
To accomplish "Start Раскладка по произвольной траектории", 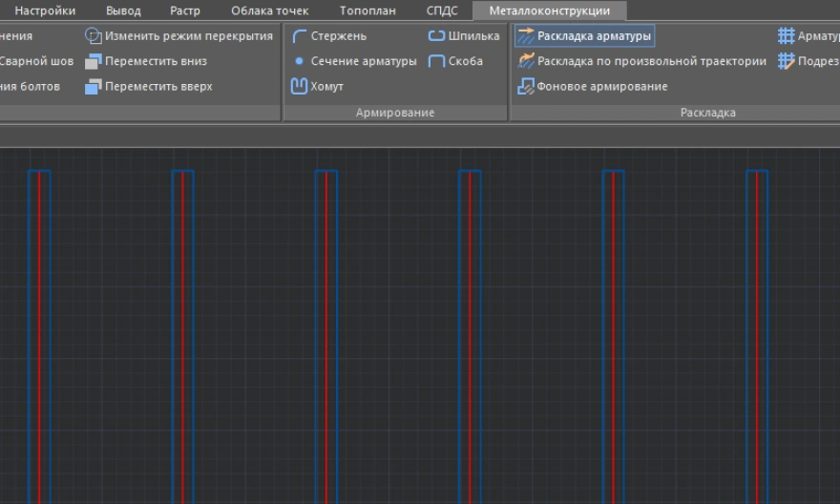I will 640,61.
